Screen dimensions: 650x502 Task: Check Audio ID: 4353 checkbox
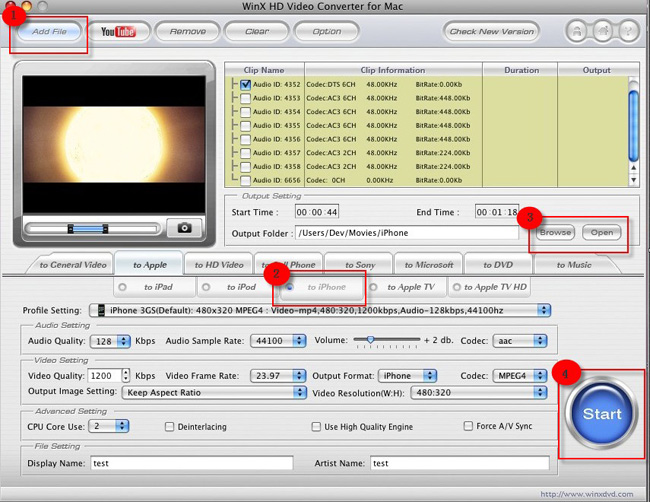click(245, 98)
